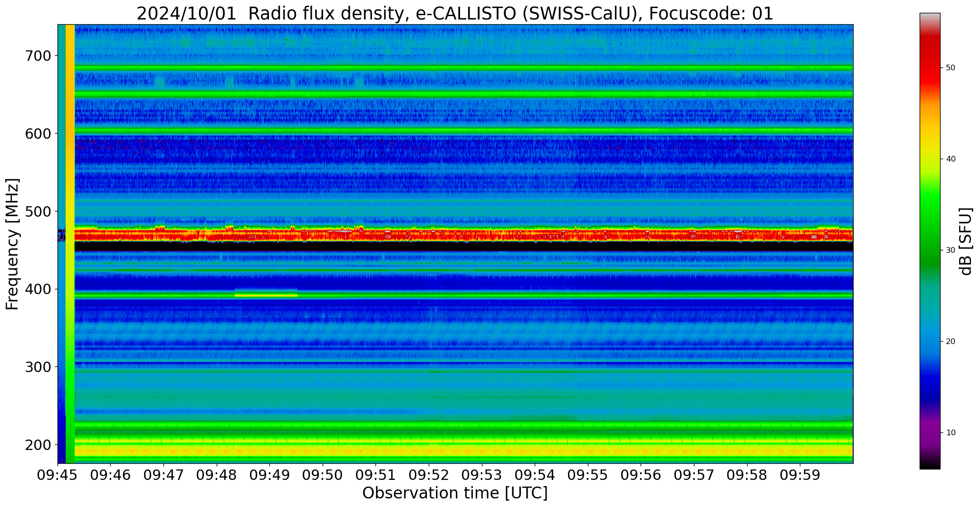Viewport: 980px width, 507px height.
Task: Click the 700 frequency tick label
Action: [x=38, y=56]
